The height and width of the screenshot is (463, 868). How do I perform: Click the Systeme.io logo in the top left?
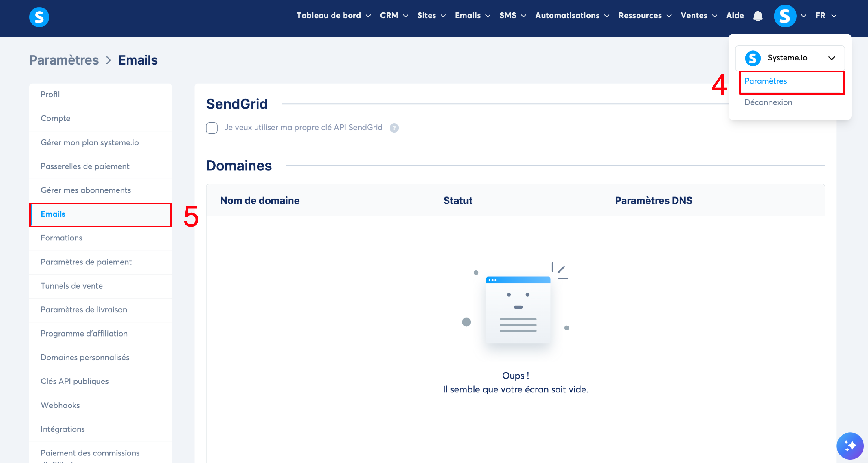tap(39, 16)
